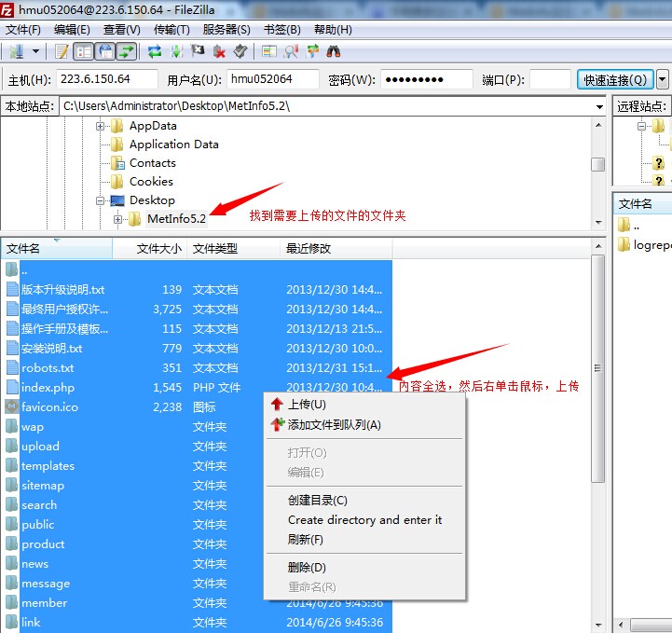
Task: Toggle directory comparison icon
Action: click(x=291, y=52)
